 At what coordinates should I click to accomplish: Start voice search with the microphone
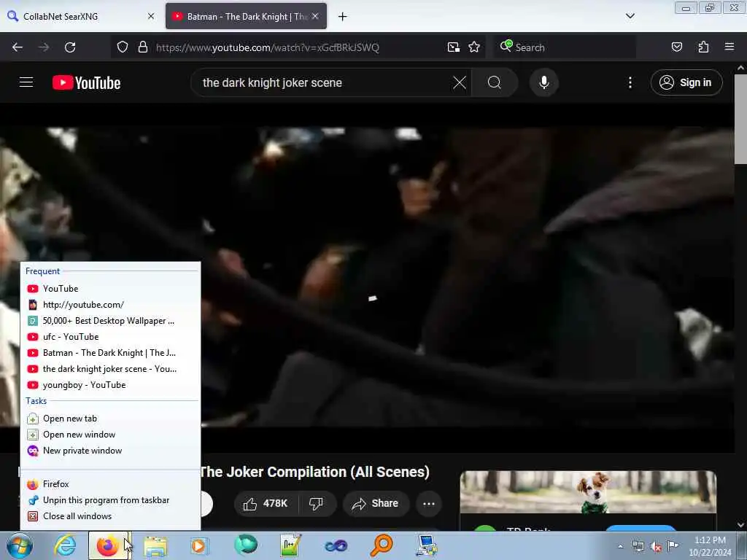[x=543, y=82]
